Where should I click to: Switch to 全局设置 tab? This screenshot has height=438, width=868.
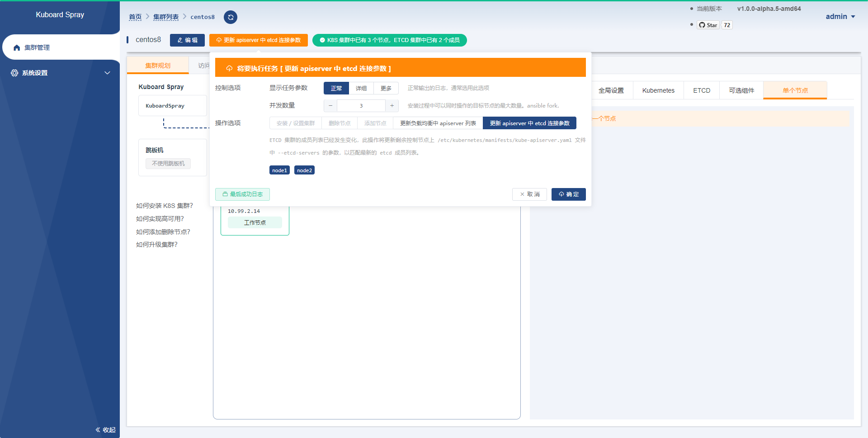tap(611, 90)
